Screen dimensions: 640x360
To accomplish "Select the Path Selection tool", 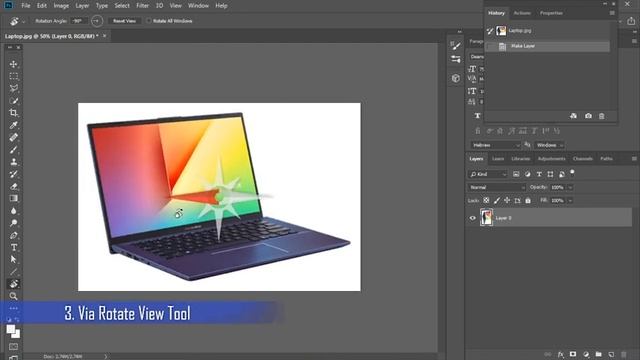I will (13, 259).
